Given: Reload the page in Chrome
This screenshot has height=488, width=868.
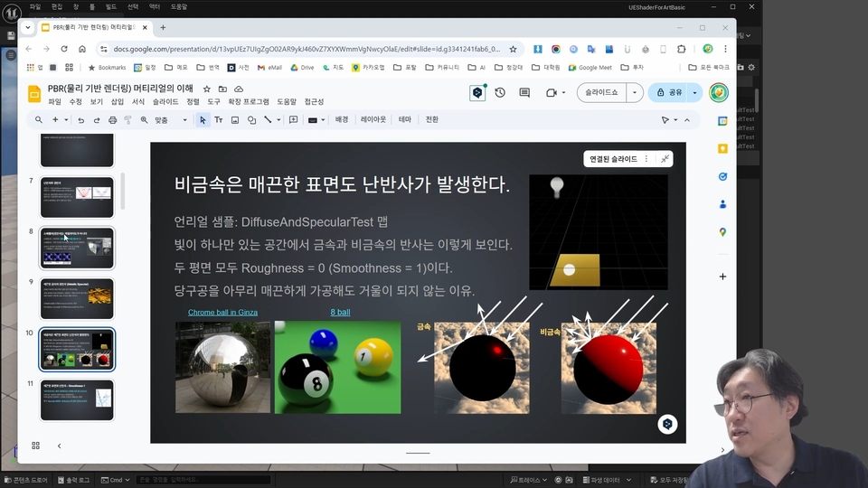Looking at the screenshot, I should point(64,49).
